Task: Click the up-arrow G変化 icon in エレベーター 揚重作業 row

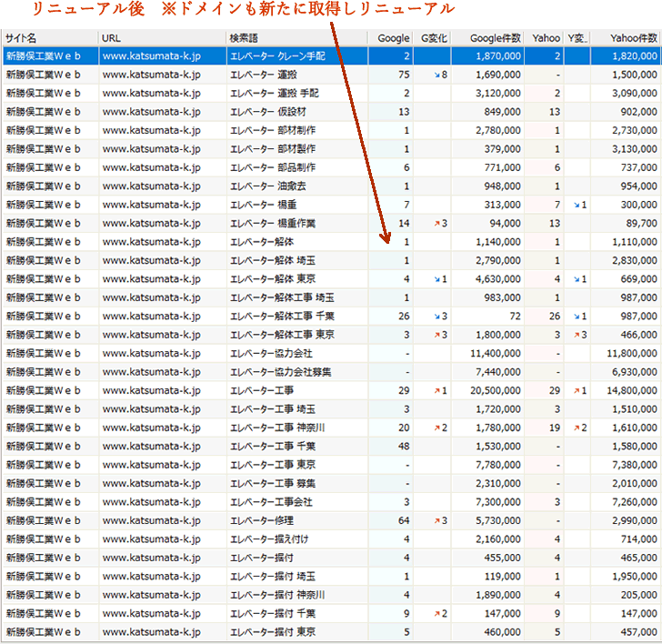Action: click(437, 223)
